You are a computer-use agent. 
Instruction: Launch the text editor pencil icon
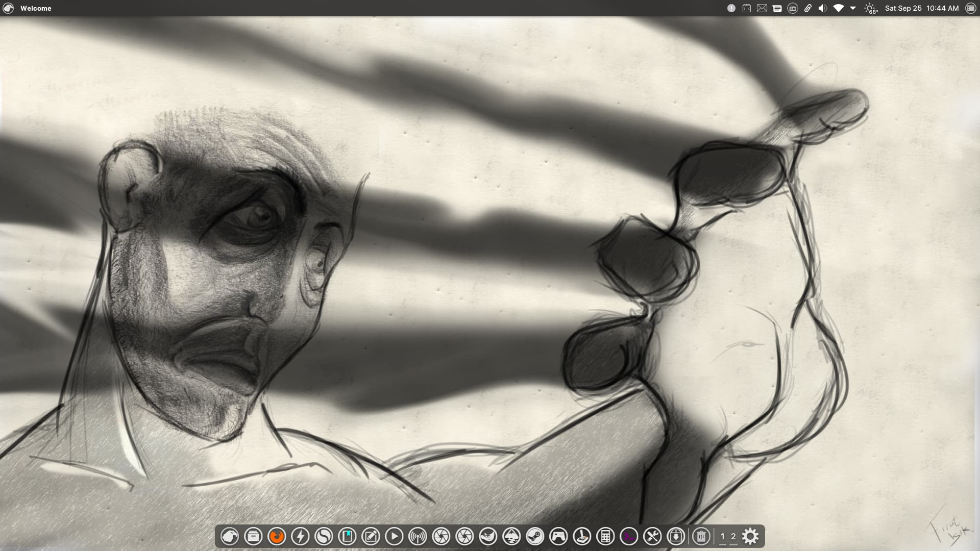click(371, 536)
